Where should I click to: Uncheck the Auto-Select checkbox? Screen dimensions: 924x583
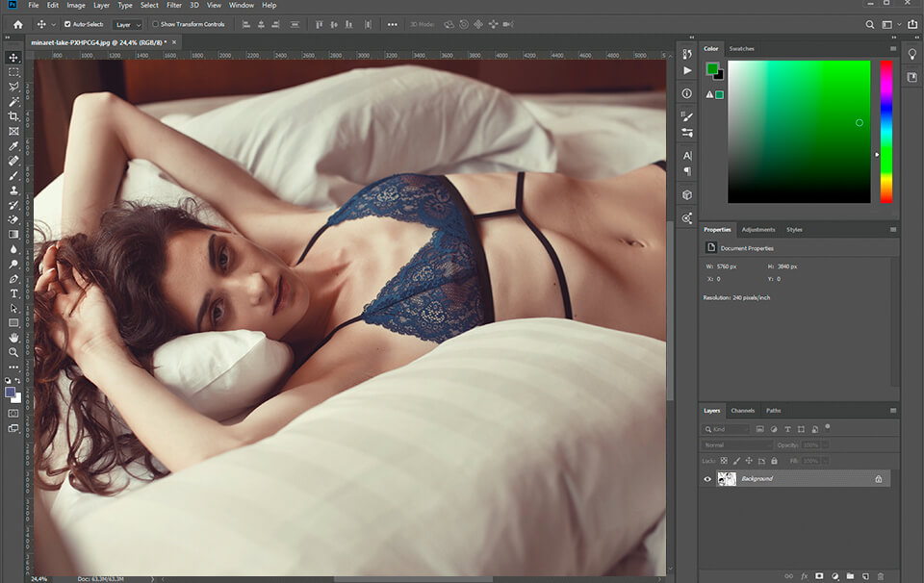(67, 24)
